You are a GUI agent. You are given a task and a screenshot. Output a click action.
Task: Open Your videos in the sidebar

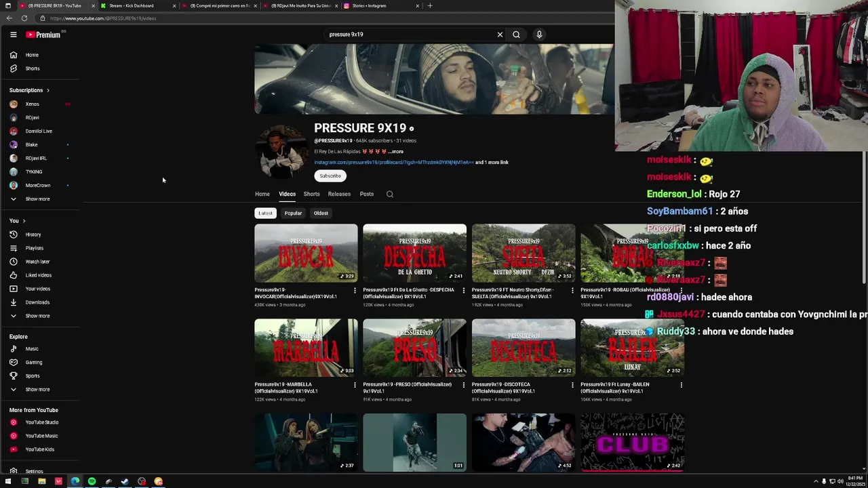coord(41,289)
